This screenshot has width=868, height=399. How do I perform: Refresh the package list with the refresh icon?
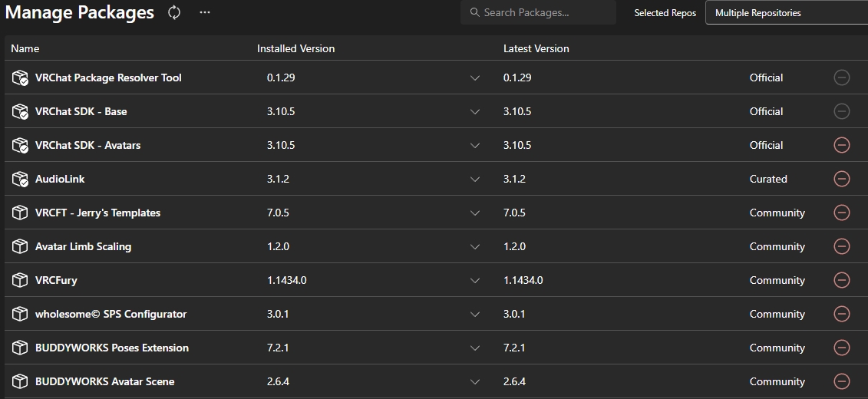[x=173, y=13]
